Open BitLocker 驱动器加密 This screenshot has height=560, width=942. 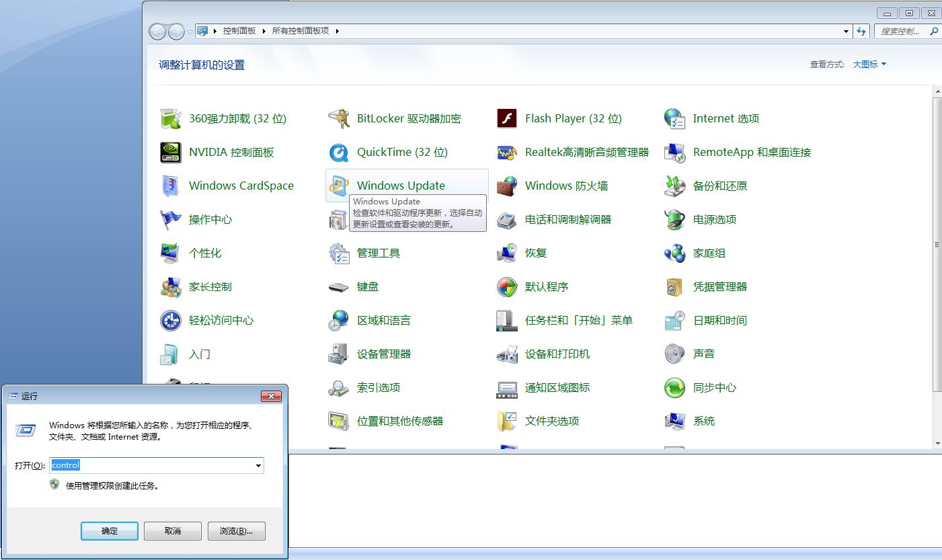point(408,118)
